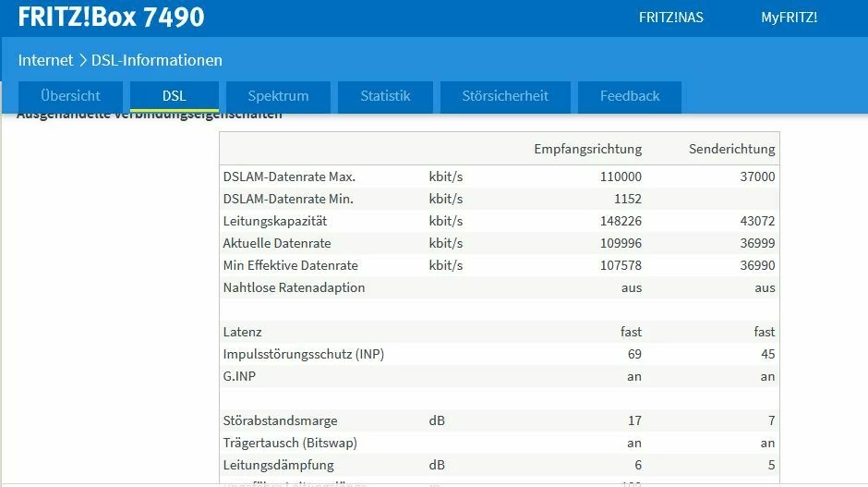Image resolution: width=868 pixels, height=487 pixels.
Task: Click the Störabstandsmarge value 17
Action: pyautogui.click(x=634, y=420)
